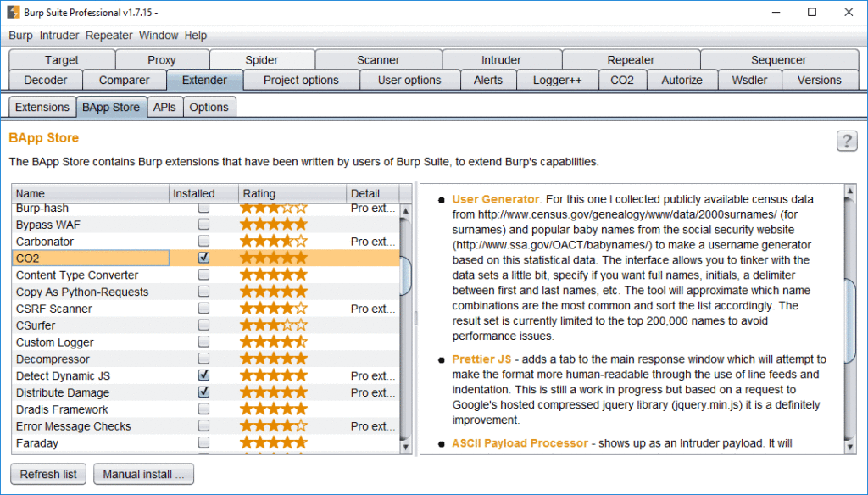Open the Versions tab

(x=820, y=80)
